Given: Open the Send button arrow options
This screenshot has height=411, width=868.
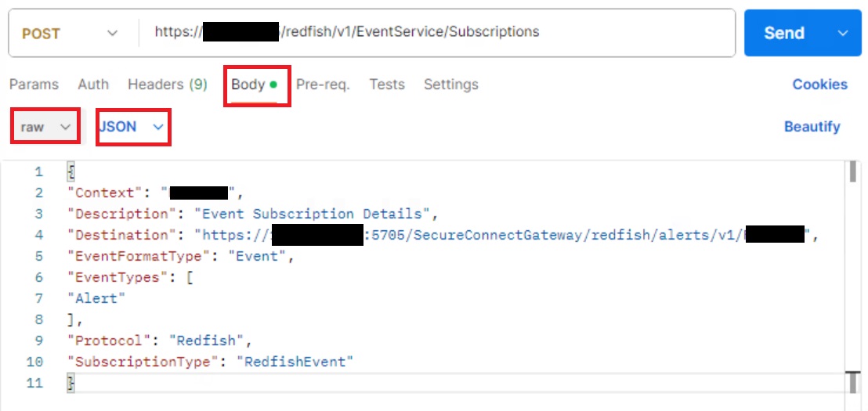Looking at the screenshot, I should [842, 33].
